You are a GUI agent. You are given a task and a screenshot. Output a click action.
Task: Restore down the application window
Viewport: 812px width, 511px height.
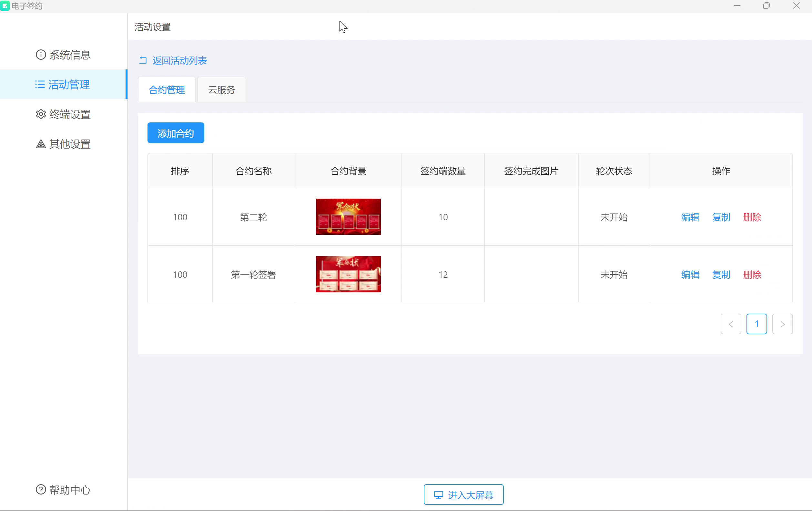[766, 6]
